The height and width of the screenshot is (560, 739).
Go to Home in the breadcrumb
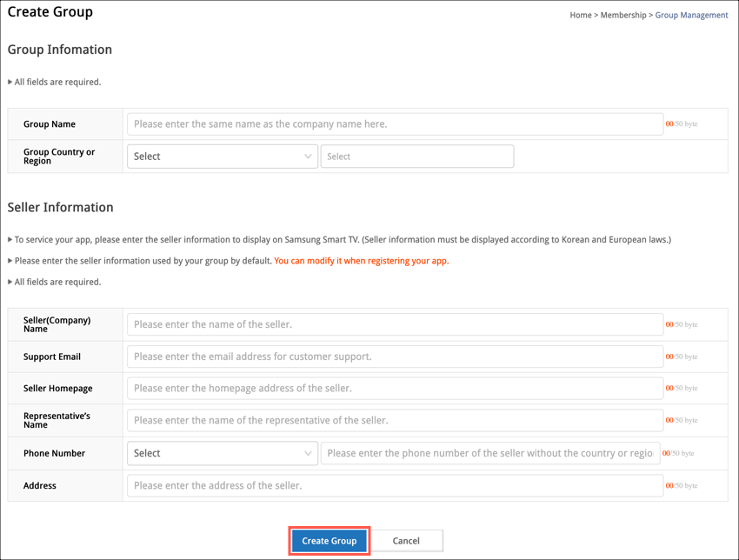[x=581, y=15]
